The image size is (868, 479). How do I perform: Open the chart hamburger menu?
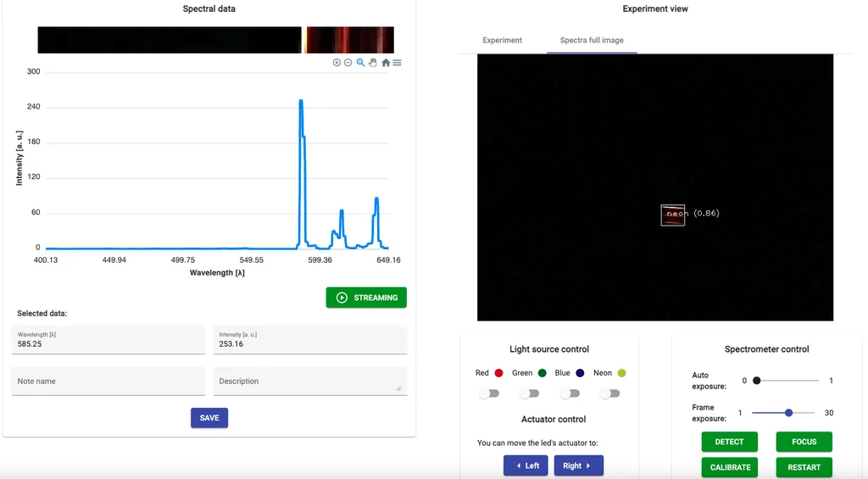tap(397, 63)
